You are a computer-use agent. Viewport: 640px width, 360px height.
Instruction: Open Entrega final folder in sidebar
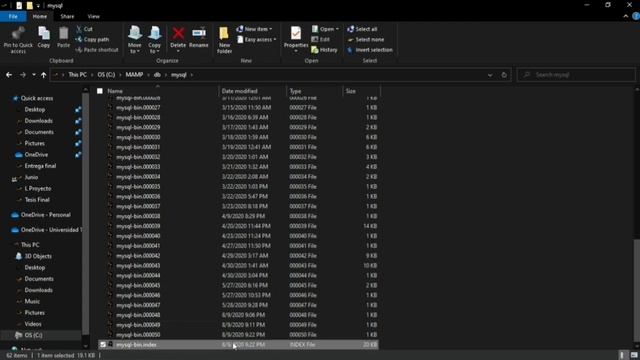40,166
